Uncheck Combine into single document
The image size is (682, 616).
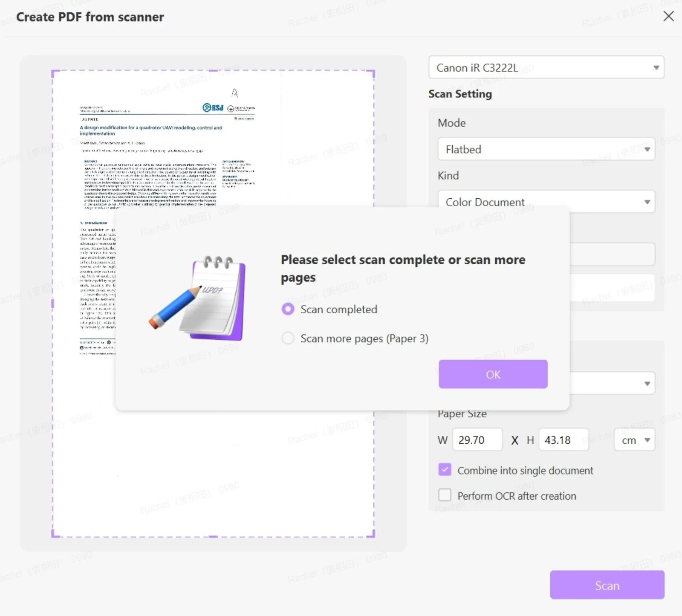[x=445, y=469]
